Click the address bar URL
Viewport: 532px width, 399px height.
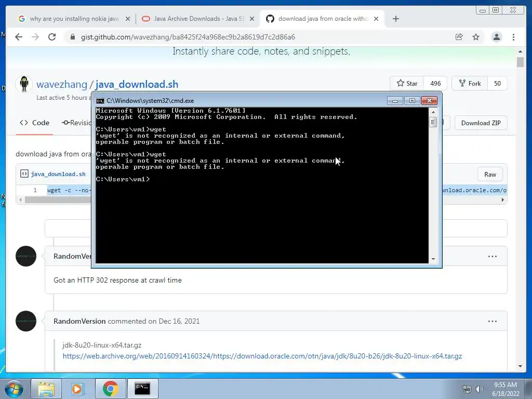(x=188, y=37)
